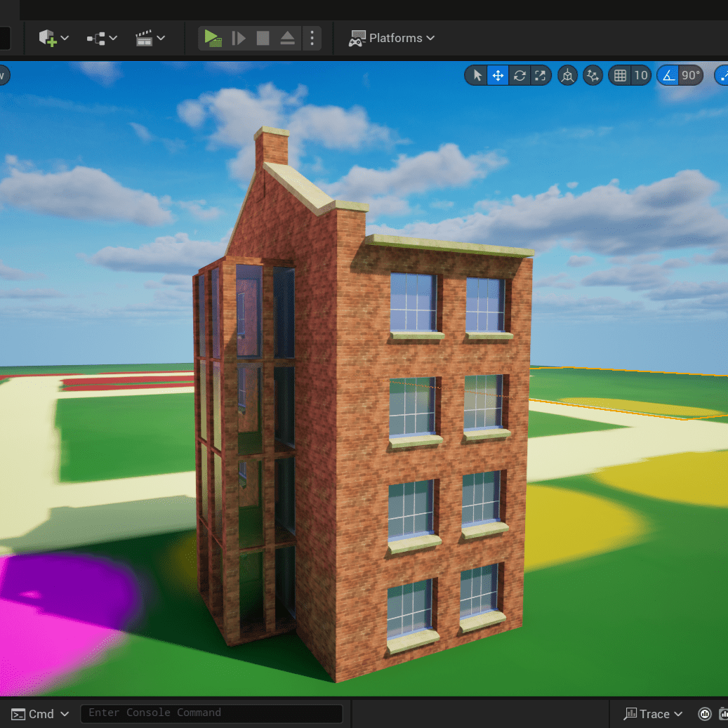
Task: Start Play in Editor with green play button
Action: (213, 38)
